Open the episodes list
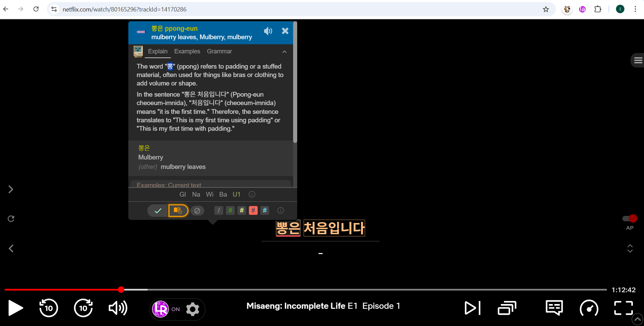The width and height of the screenshot is (644, 326). [x=507, y=308]
